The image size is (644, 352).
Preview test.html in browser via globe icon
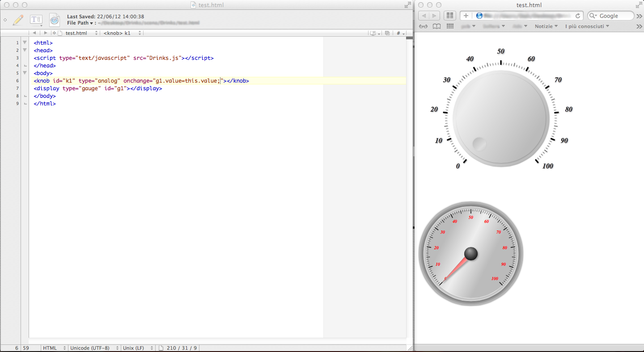coord(54,20)
